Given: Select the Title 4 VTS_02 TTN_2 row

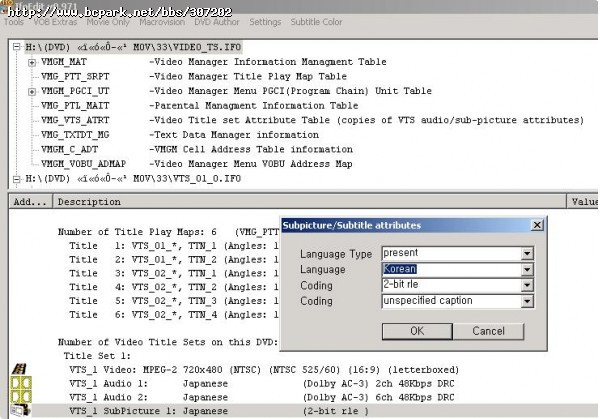Looking at the screenshot, I should tap(174, 287).
